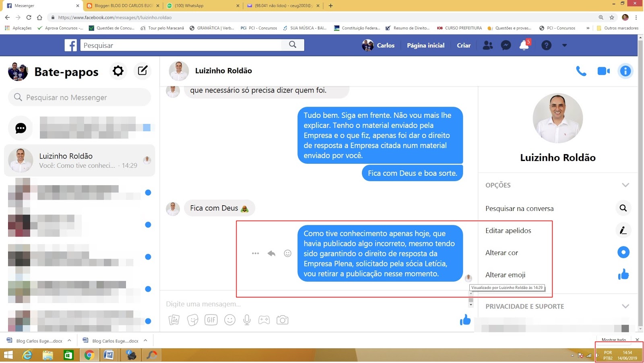Compose a new message

tap(142, 71)
